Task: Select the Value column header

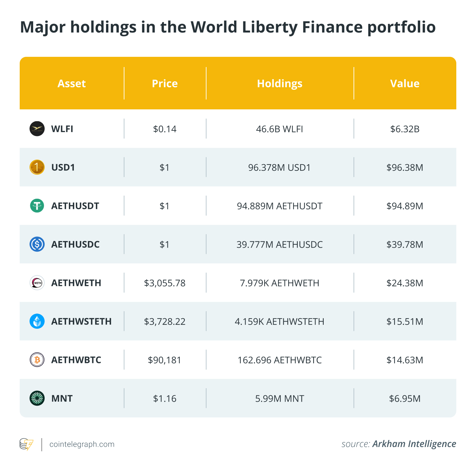Action: tap(405, 83)
